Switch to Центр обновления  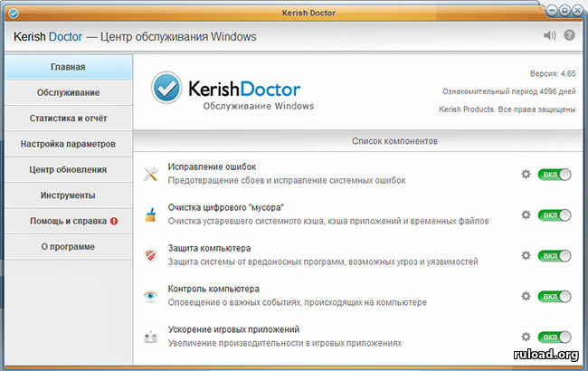(69, 169)
